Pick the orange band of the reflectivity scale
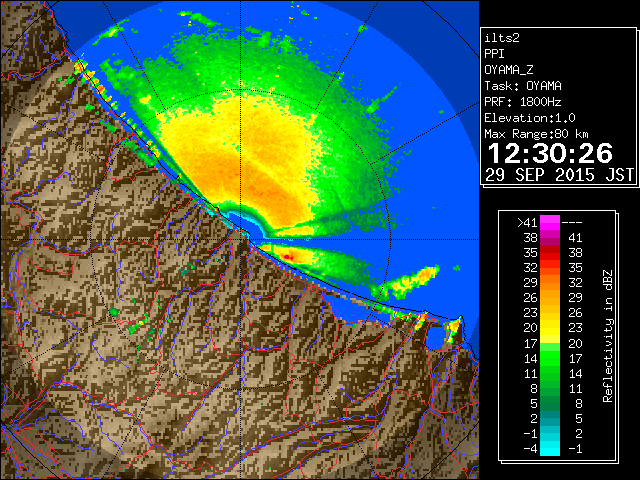Viewport: 640px width, 480px height. (x=550, y=283)
